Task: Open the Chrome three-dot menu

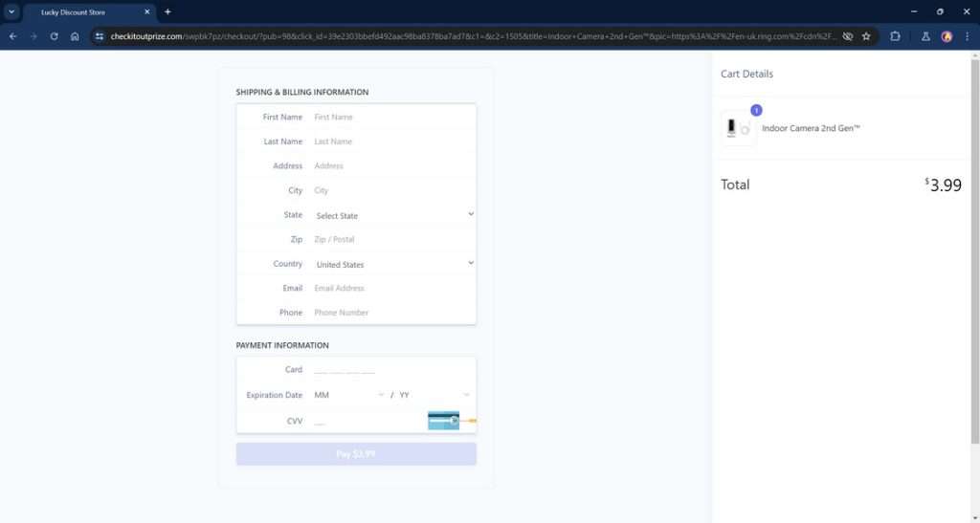Action: click(x=967, y=36)
